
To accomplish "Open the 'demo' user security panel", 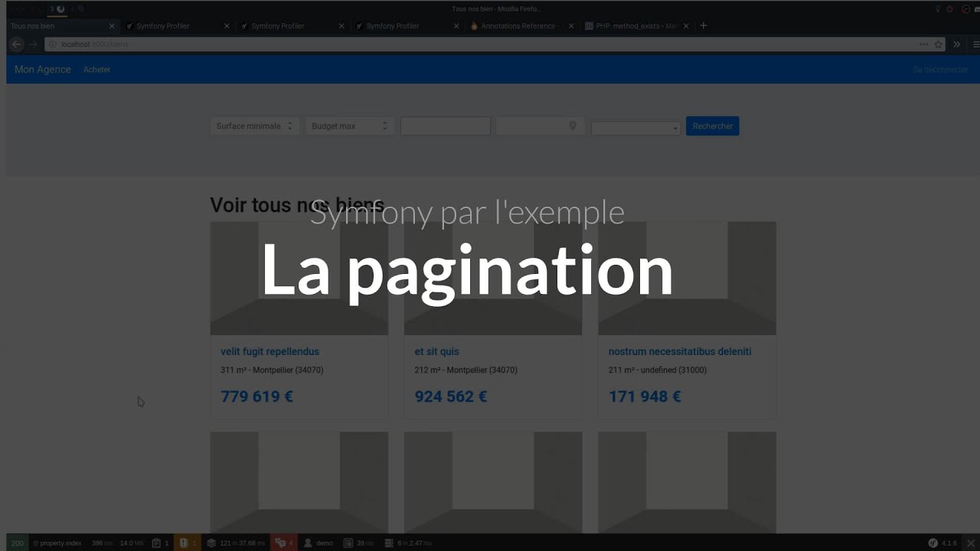I will tap(318, 543).
